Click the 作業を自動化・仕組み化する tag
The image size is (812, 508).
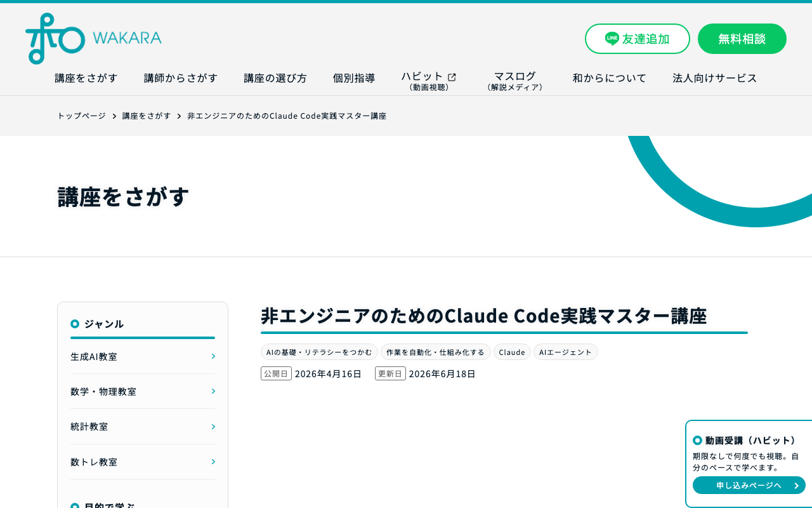(435, 352)
